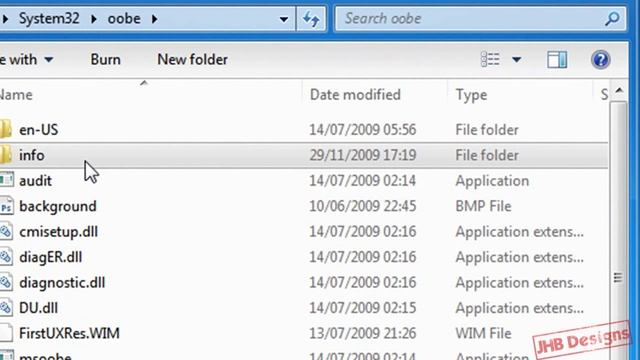Open Help with the question mark icon
Screen dimensions: 640x360
coord(600,60)
